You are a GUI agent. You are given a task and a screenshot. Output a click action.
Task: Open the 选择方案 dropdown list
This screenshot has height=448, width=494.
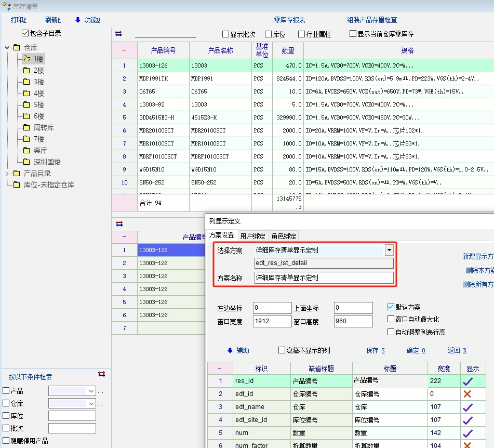coord(389,250)
